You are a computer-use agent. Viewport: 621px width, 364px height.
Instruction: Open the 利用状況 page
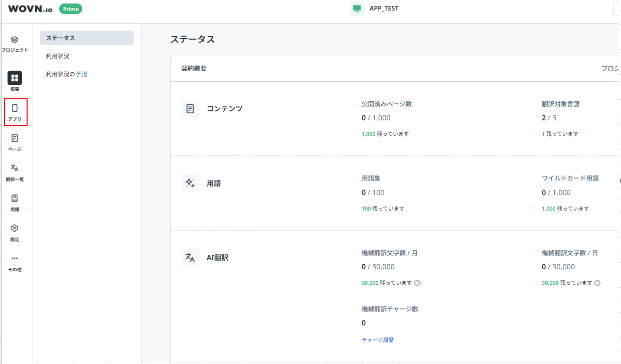click(x=57, y=56)
